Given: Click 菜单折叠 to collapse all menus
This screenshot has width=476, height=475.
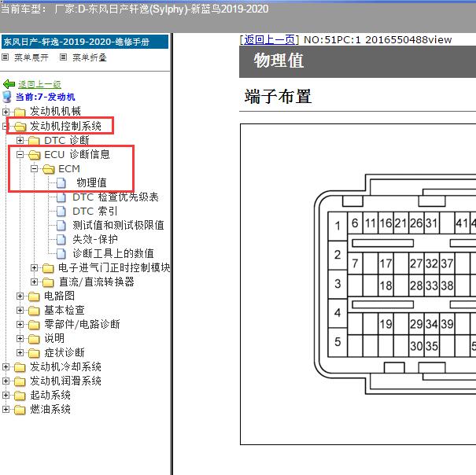Looking at the screenshot, I should click(89, 57).
